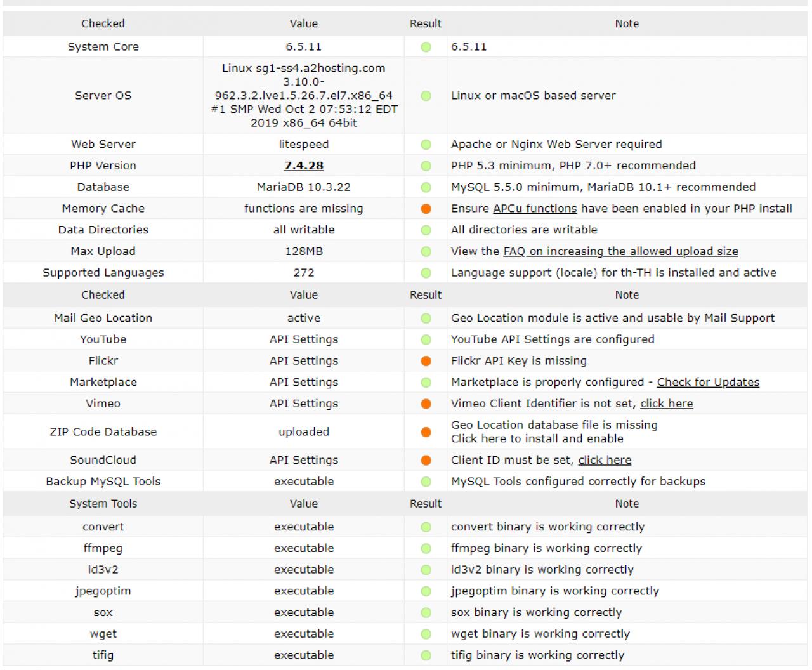This screenshot has width=812, height=670.
Task: Click the Vimeo 'click here' link
Action: click(x=666, y=404)
